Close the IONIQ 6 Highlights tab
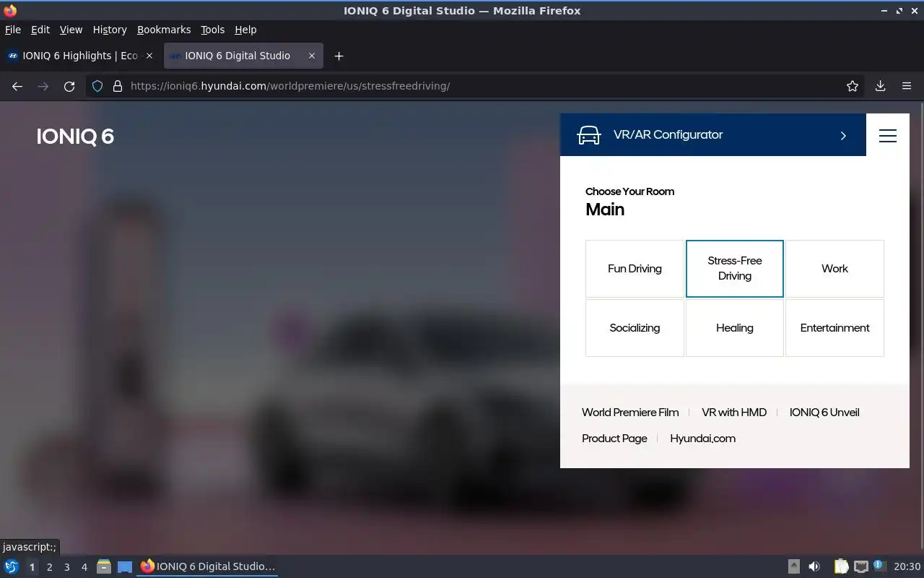The image size is (924, 578). pyautogui.click(x=149, y=56)
